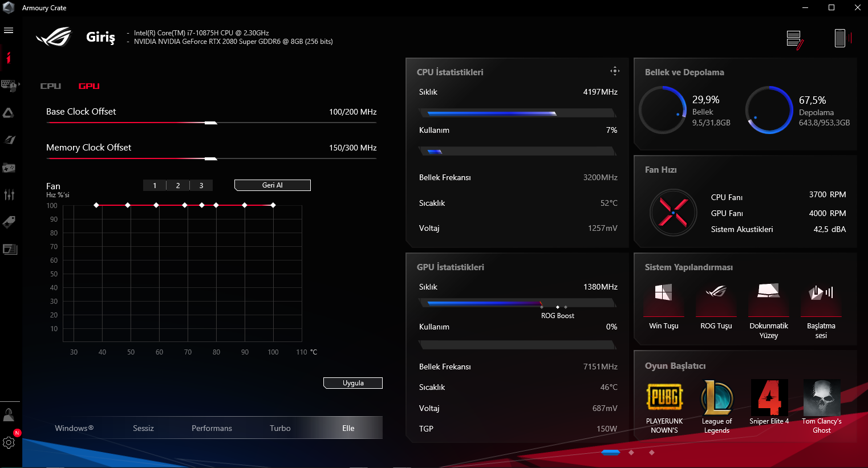Click the '4000 RPM' GPU fan value
Viewport: 868px width, 468px height.
point(828,213)
